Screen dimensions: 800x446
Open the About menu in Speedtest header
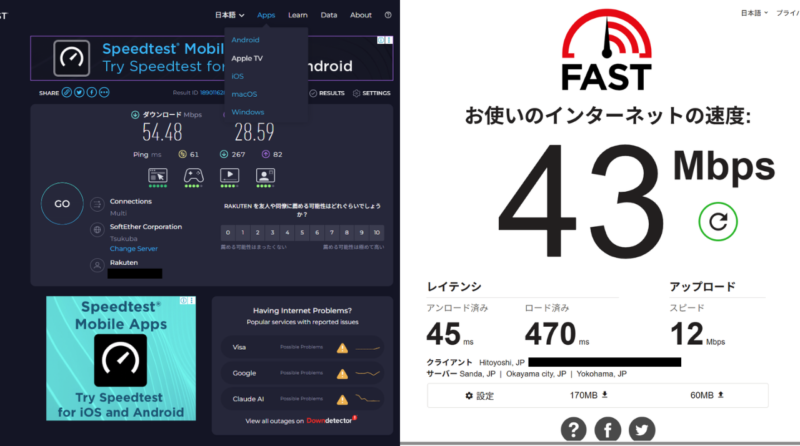point(361,15)
